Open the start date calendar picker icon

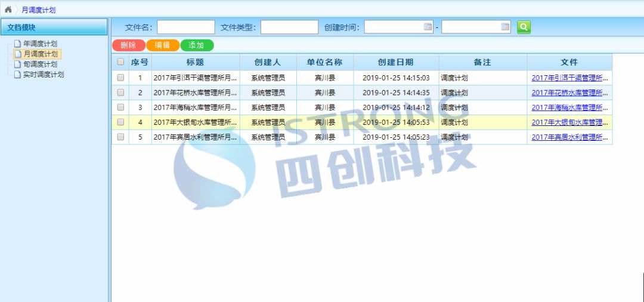pos(428,27)
